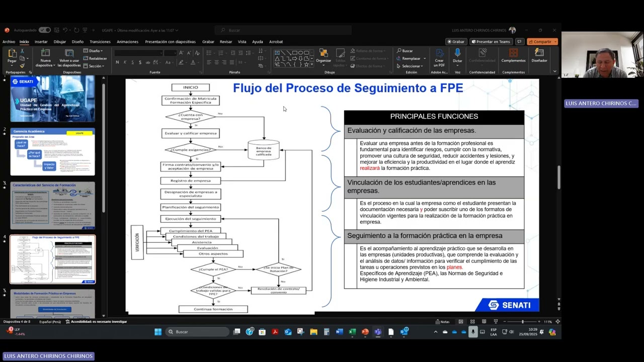644x362 pixels.
Task: Open the font size dropdown
Action: [175, 53]
